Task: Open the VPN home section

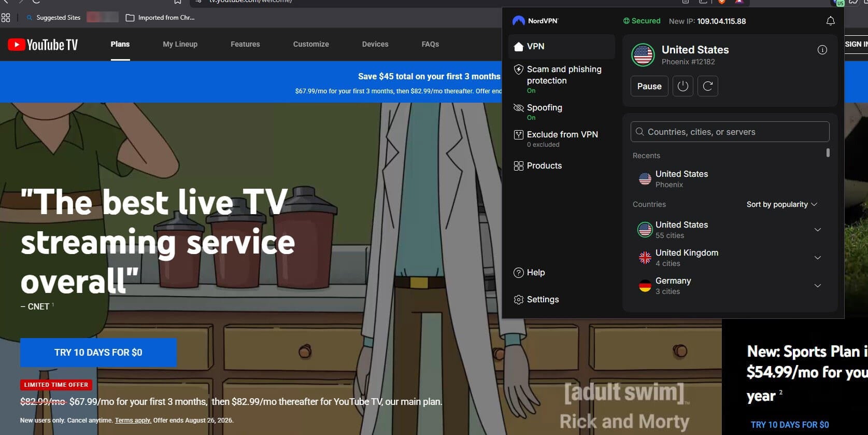Action: 561,47
